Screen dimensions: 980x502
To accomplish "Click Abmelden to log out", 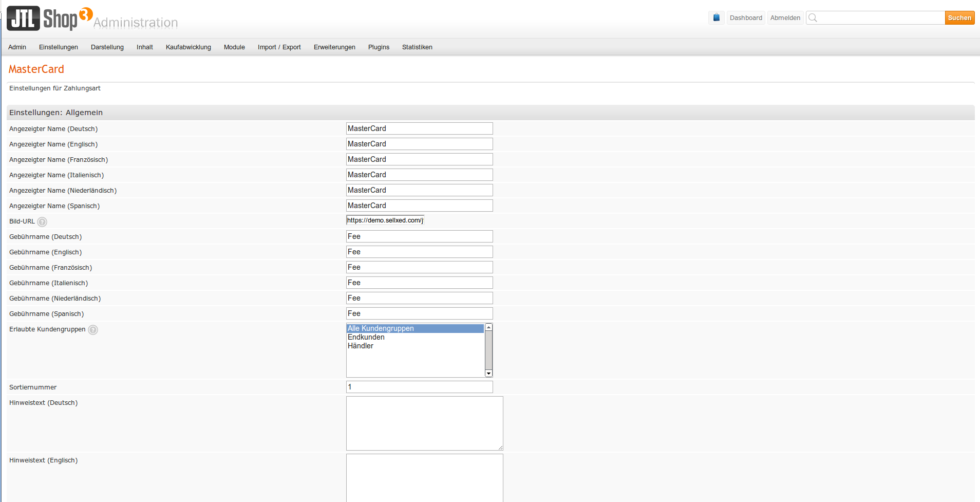I will pyautogui.click(x=785, y=18).
